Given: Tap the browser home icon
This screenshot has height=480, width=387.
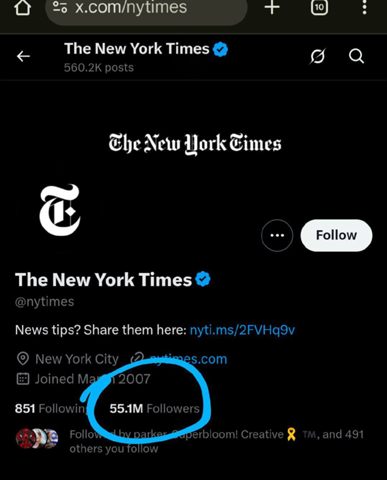Looking at the screenshot, I should click(x=23, y=7).
